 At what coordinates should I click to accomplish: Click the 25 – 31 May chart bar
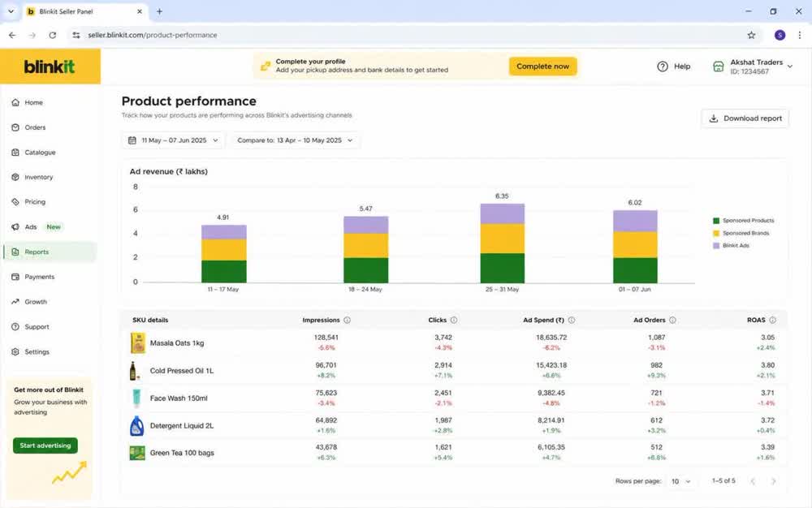point(503,243)
